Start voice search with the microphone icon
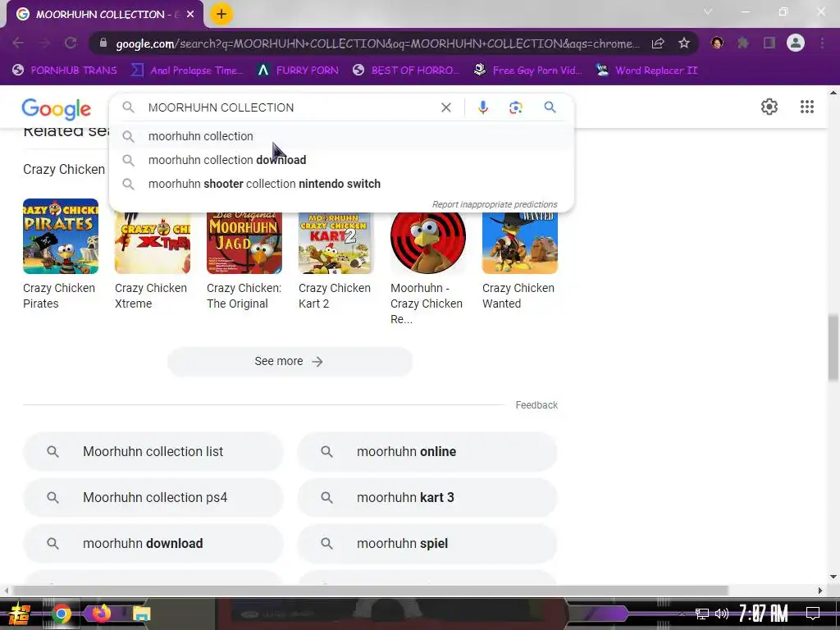The height and width of the screenshot is (630, 840). (482, 107)
